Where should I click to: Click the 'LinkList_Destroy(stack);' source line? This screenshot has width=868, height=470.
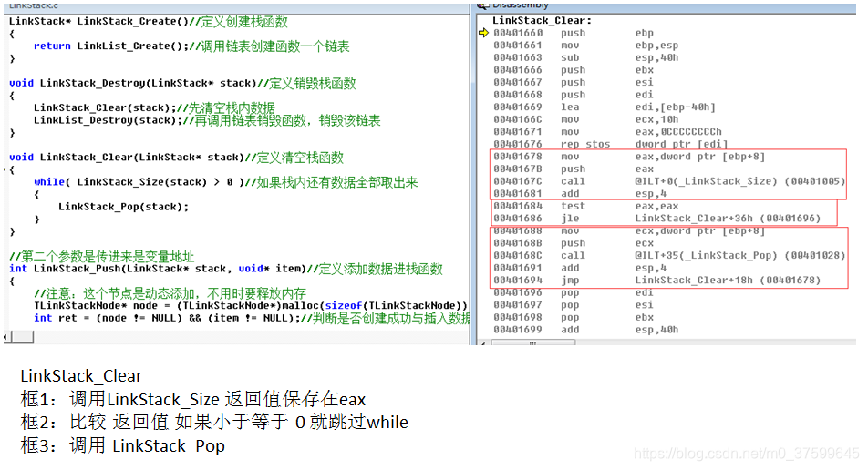pyautogui.click(x=207, y=120)
